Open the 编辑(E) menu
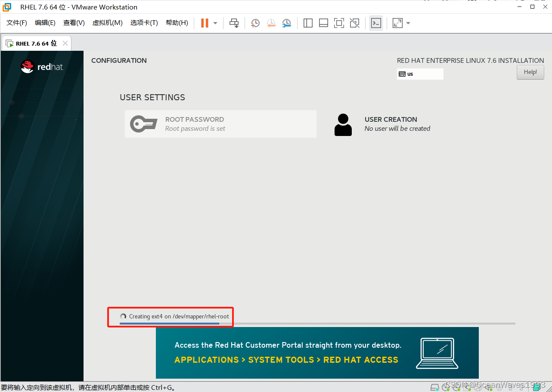 45,23
